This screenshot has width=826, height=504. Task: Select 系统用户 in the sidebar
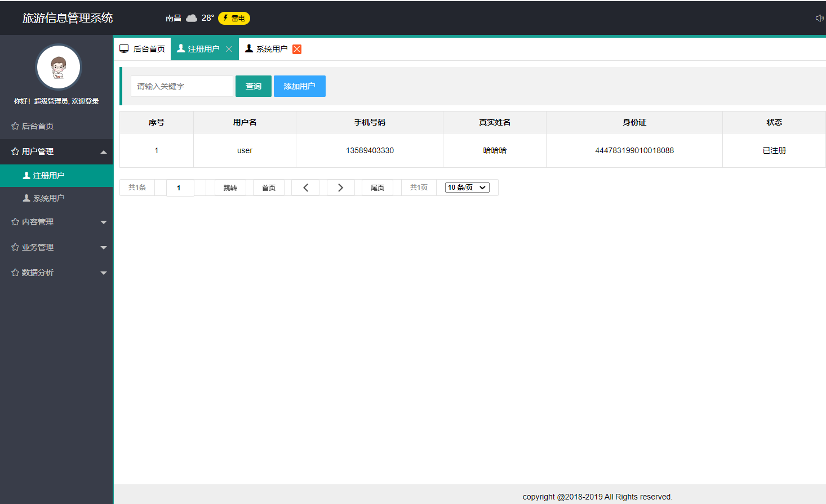click(56, 198)
